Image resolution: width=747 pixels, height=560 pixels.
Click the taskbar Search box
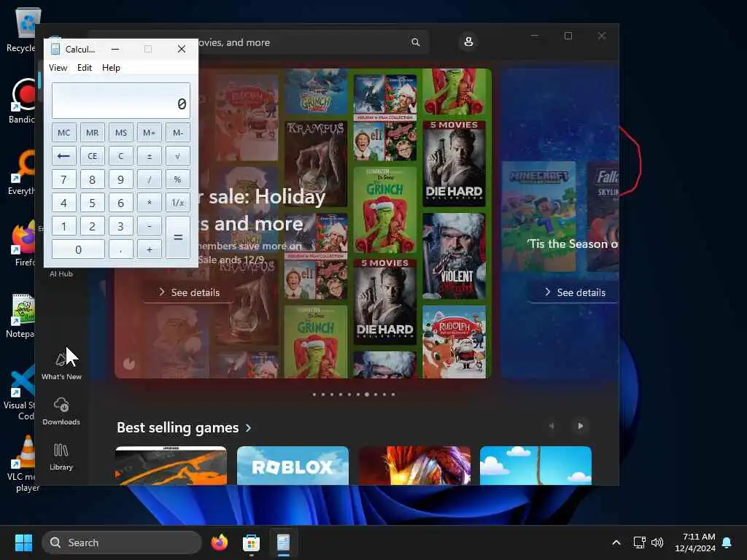coord(122,542)
